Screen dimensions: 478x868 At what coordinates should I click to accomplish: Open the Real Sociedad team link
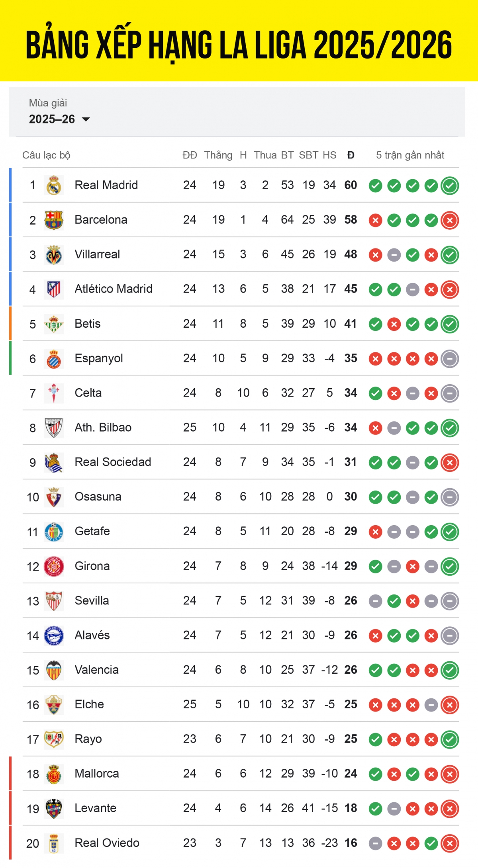(113, 462)
